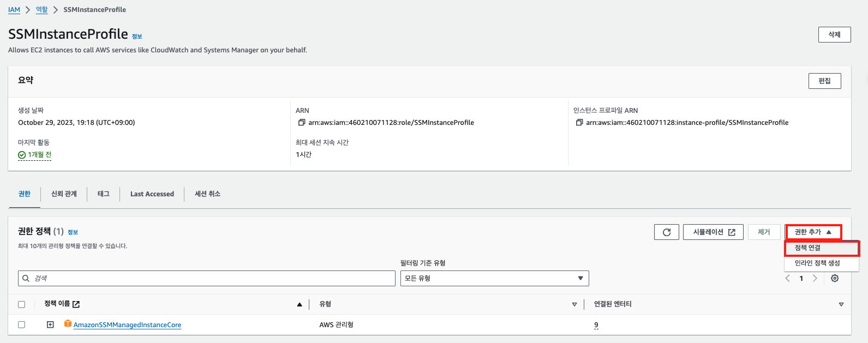The height and width of the screenshot is (343, 868).
Task: Switch to the 신뢰 관계 tab
Action: click(64, 194)
